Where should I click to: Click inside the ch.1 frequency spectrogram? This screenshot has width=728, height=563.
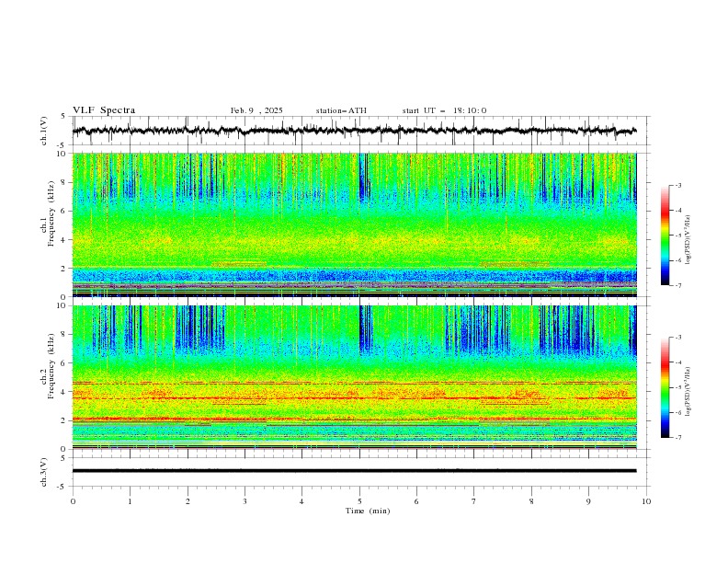pos(354,224)
